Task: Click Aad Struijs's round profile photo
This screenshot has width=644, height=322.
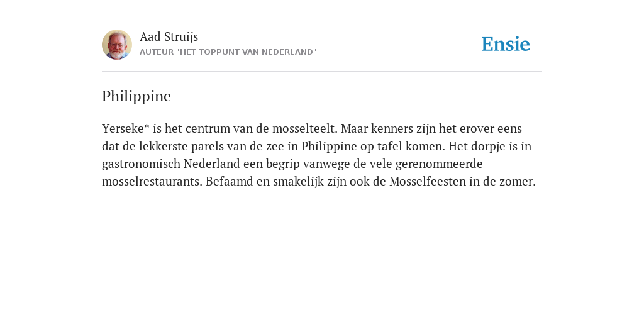Action: pos(117,45)
